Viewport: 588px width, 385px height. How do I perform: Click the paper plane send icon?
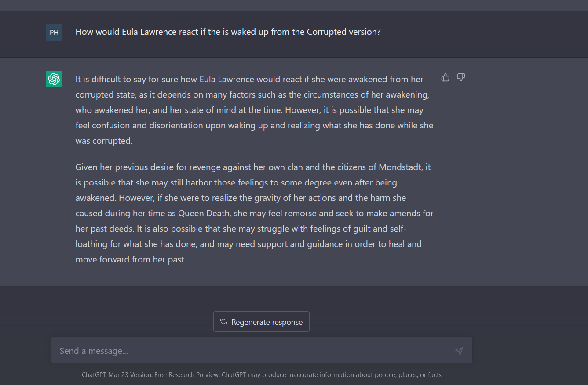tap(459, 351)
